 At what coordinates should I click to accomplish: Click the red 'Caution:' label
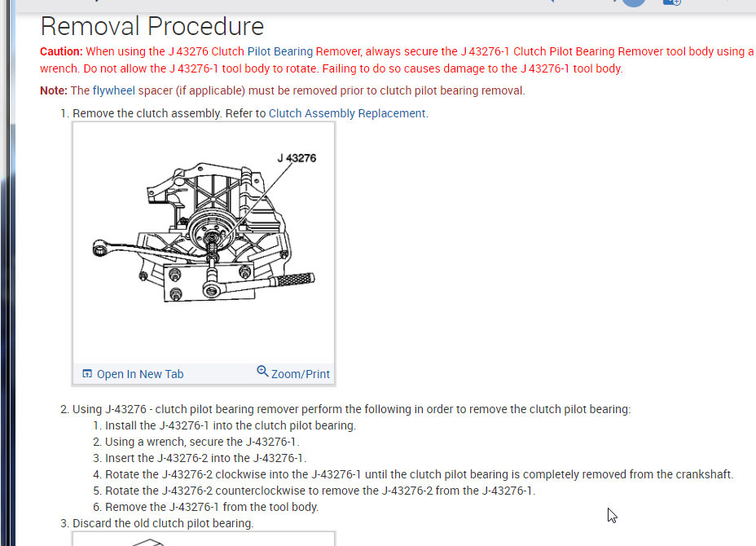pos(61,51)
